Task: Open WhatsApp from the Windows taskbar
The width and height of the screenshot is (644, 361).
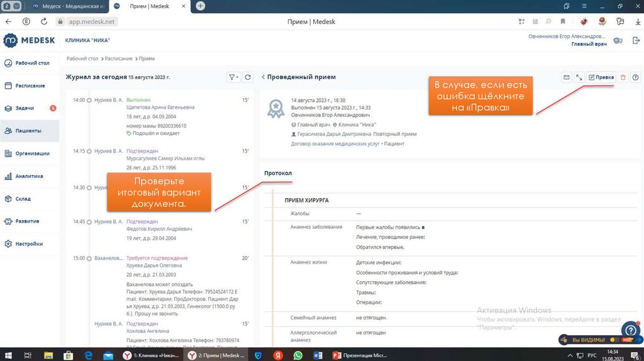Action: pyautogui.click(x=297, y=355)
